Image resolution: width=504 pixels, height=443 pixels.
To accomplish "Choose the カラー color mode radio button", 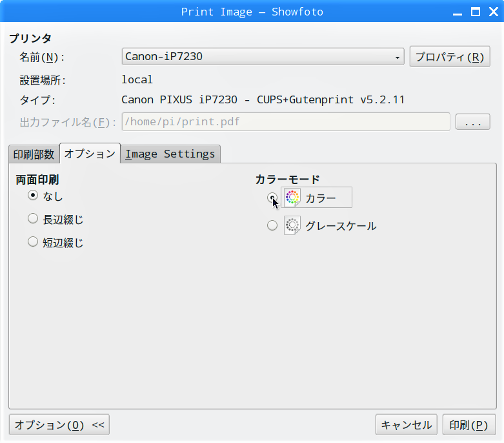I will tap(272, 197).
